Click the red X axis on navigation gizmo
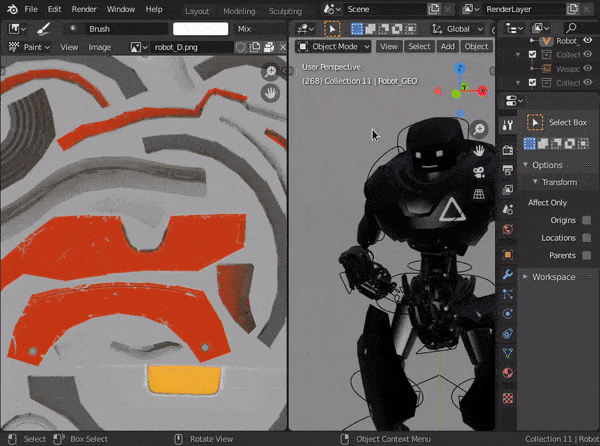The height and width of the screenshot is (446, 600). point(483,91)
